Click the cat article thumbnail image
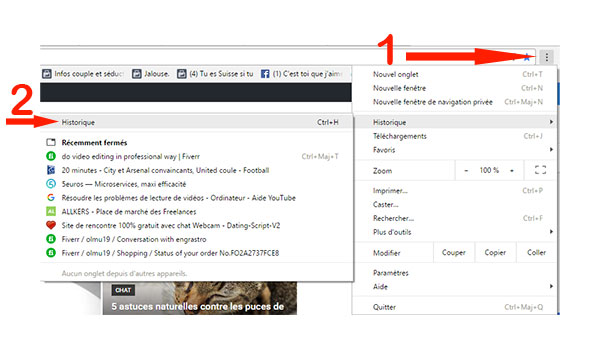This screenshot has width=600, height=360. point(200,298)
